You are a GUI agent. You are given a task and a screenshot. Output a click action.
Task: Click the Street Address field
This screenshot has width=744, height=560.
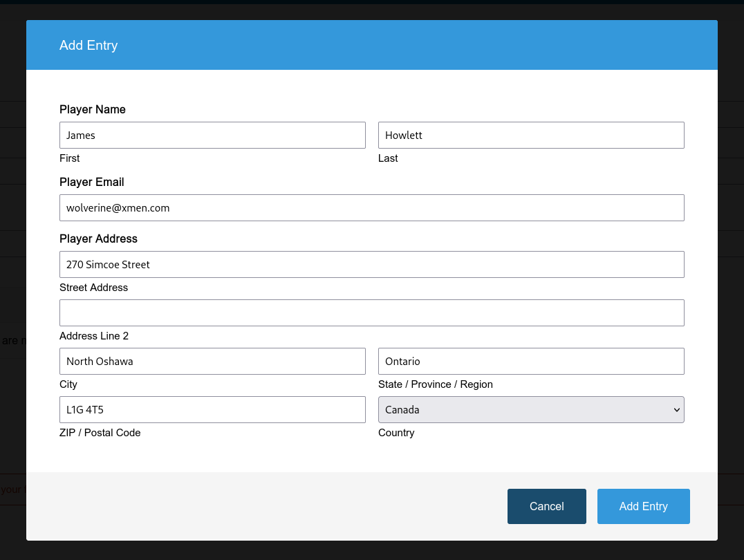point(371,264)
